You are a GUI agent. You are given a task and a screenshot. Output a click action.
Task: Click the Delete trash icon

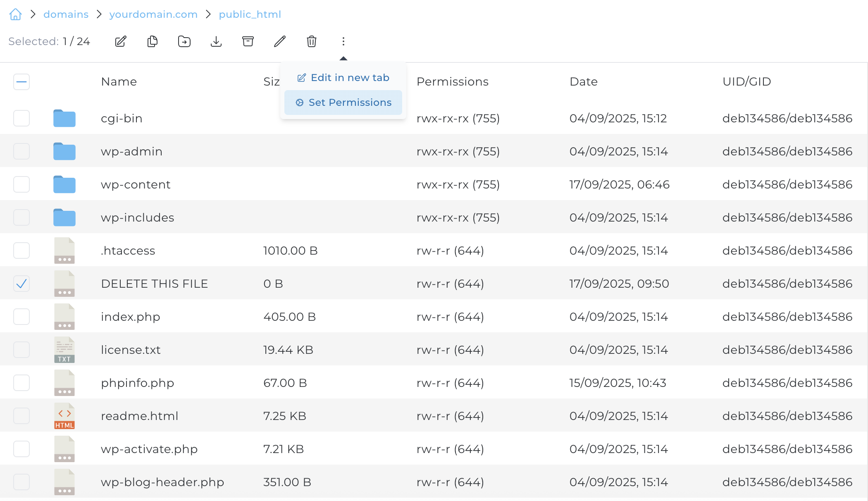(312, 41)
